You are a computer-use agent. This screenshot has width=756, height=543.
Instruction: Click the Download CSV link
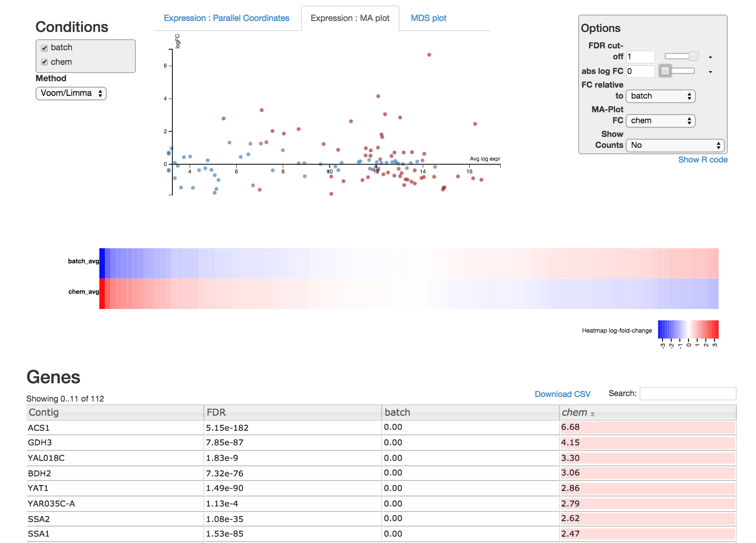[x=562, y=394]
